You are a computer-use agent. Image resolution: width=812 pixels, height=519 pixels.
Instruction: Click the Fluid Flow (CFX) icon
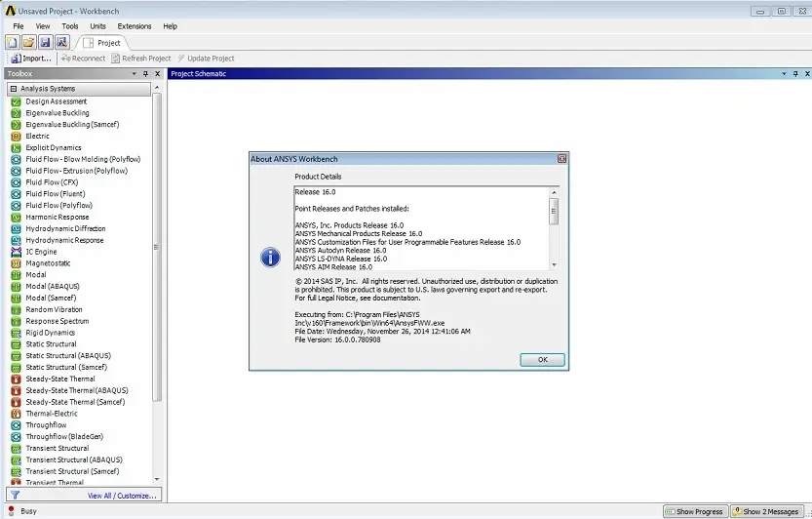tap(16, 182)
